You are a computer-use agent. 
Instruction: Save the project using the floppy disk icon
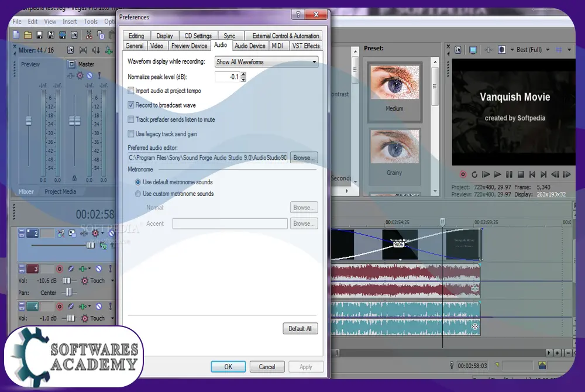(x=39, y=35)
